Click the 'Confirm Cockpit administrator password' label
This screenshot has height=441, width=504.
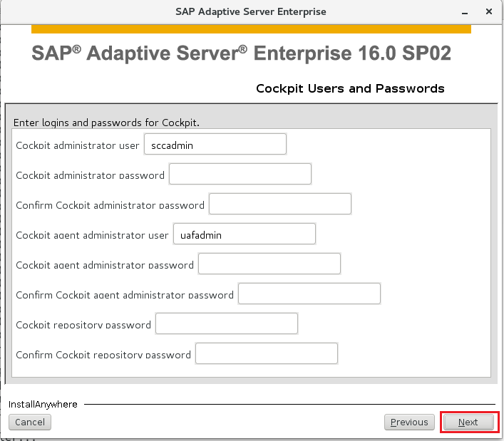tap(110, 205)
